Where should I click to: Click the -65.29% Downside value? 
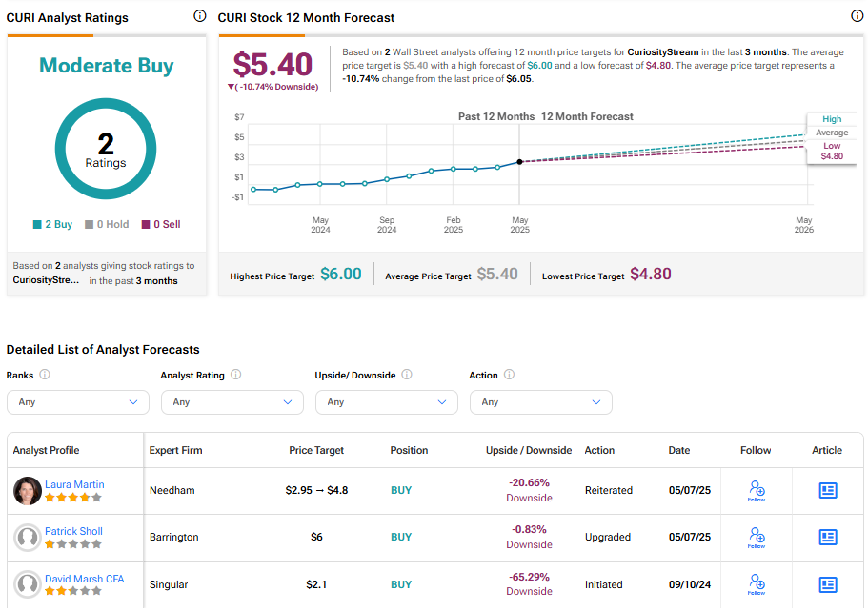click(x=529, y=584)
